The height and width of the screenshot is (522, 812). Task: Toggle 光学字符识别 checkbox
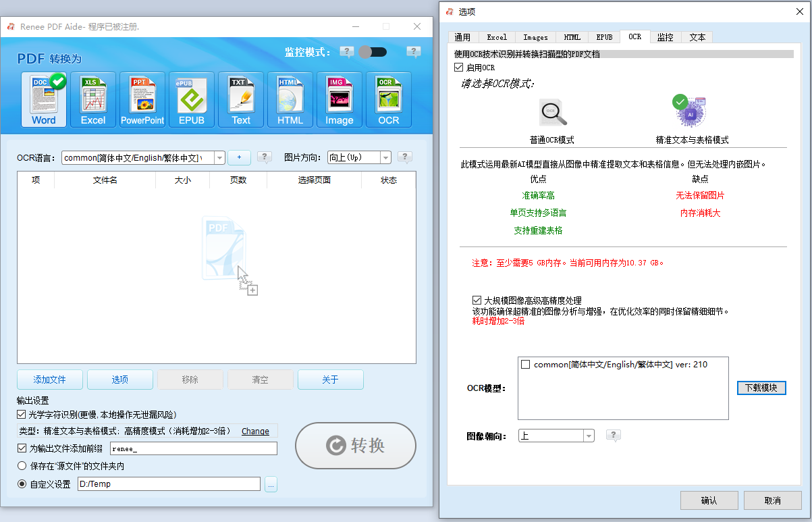click(21, 415)
